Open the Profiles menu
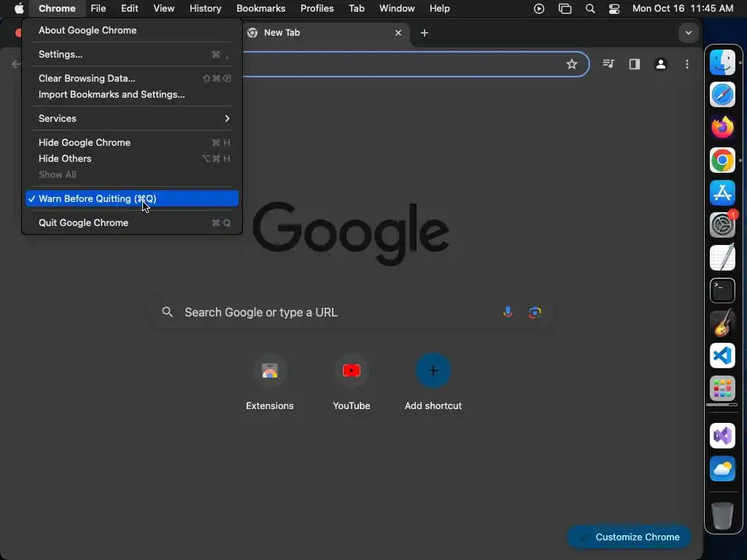 pos(317,9)
